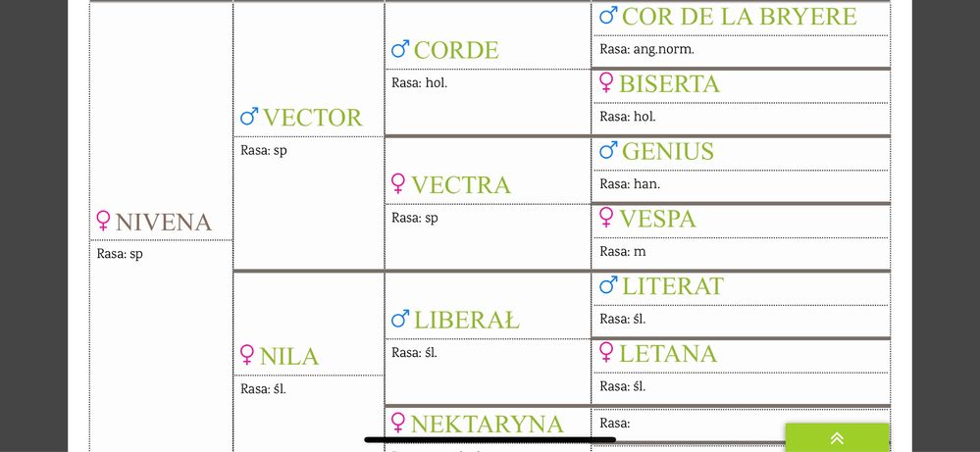Viewport: 980px width, 452px height.
Task: Click the NIVENA horse name
Action: (x=164, y=222)
